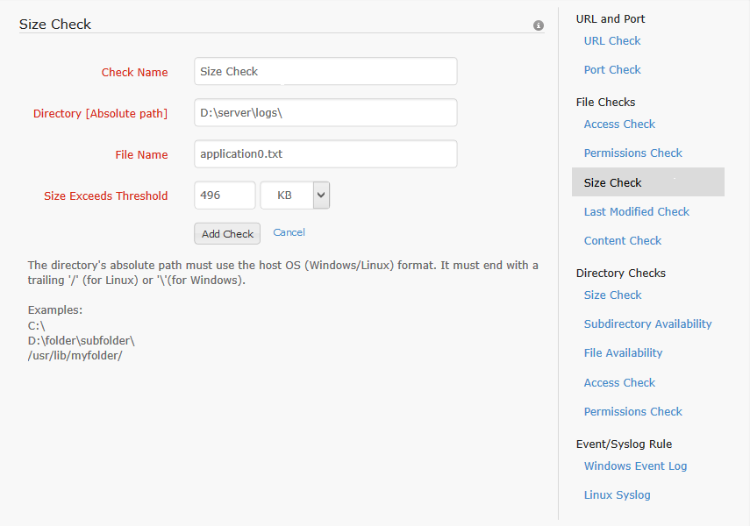Select the highlighted Size Check menu item

(x=613, y=183)
